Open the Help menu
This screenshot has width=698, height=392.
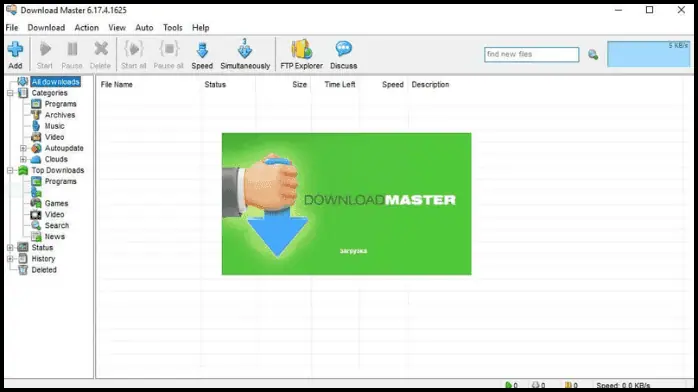tap(201, 28)
